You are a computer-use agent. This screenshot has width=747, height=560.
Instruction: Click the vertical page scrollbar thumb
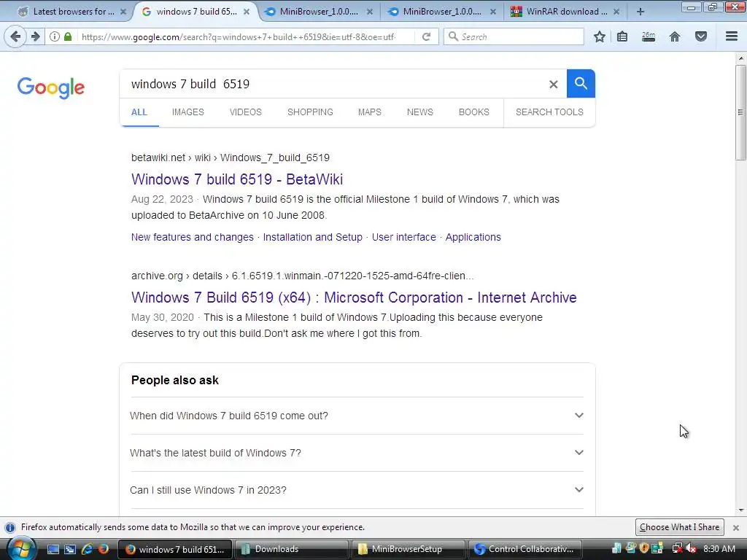pos(740,113)
